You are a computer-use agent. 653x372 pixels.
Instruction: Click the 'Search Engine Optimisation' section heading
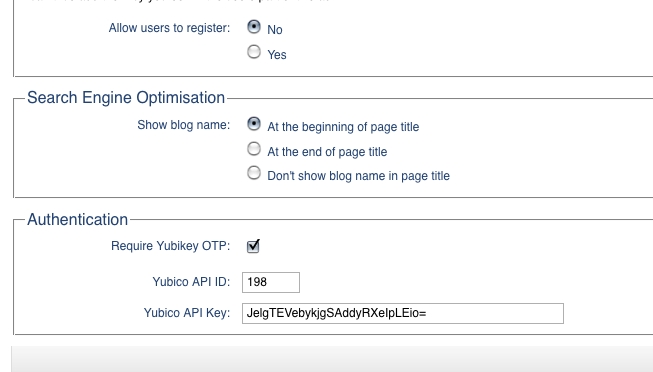tap(126, 97)
